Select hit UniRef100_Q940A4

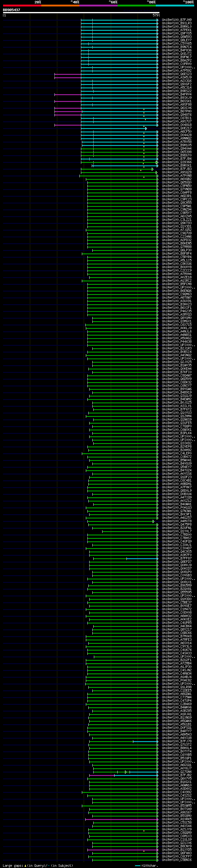click(177, 149)
